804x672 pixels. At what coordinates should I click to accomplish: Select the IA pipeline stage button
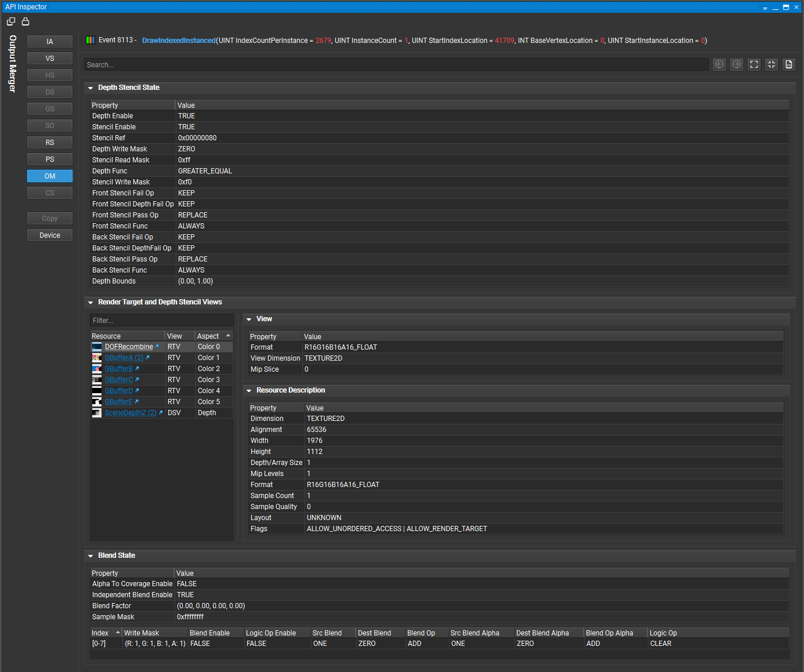coord(49,41)
